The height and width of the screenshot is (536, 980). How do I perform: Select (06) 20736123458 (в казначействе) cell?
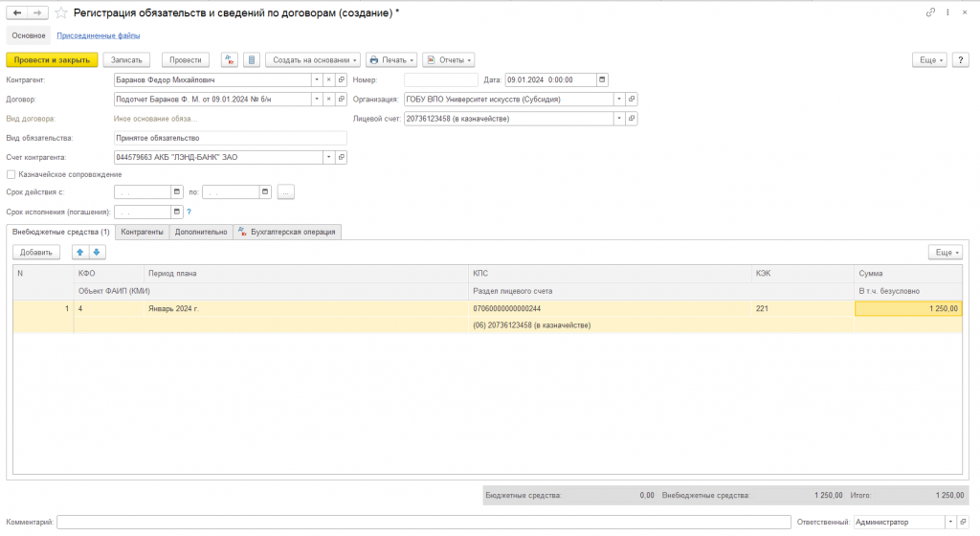pyautogui.click(x=610, y=324)
